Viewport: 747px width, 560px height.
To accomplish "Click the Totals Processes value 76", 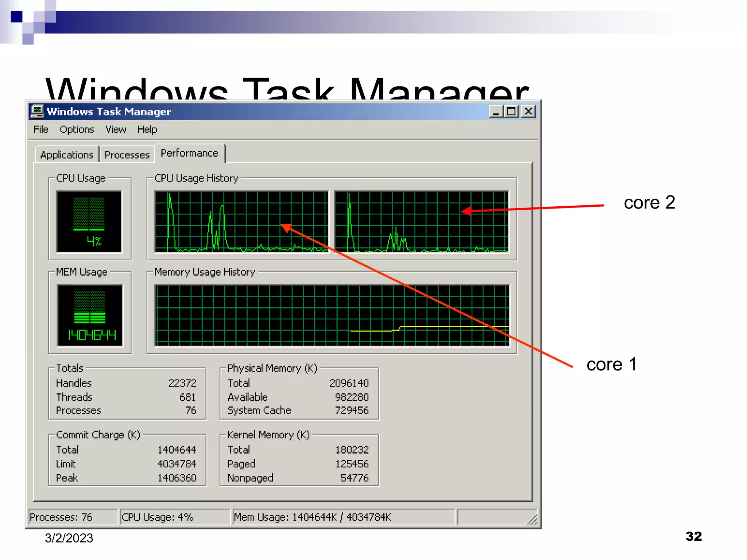I will tap(191, 411).
